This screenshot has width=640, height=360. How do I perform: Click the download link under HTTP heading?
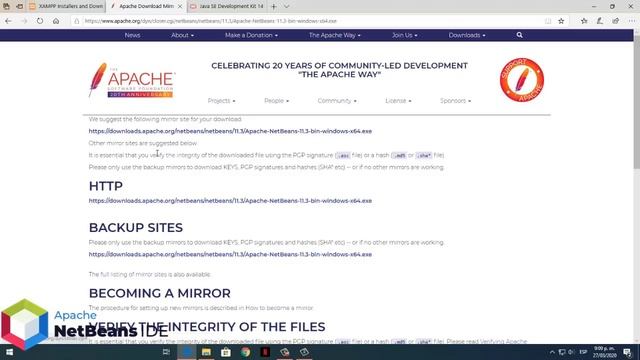click(x=230, y=201)
